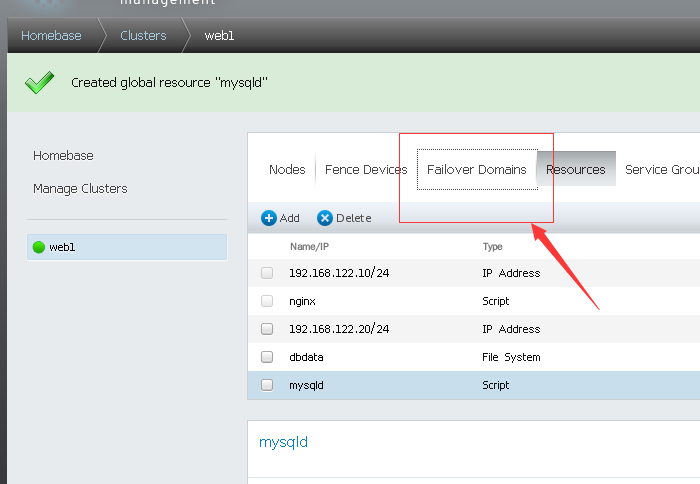Click the Delete x icon
Image resolution: width=700 pixels, height=484 pixels.
[x=325, y=218]
